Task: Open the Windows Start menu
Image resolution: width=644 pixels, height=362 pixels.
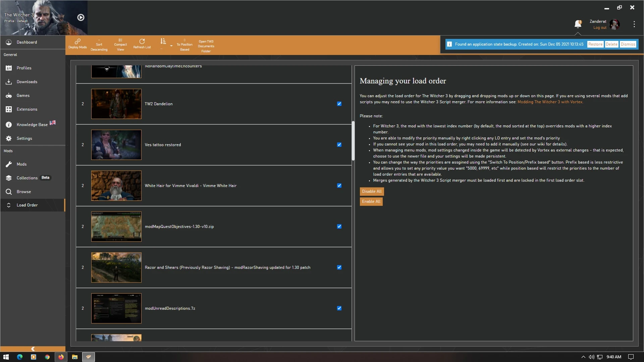Action: (x=6, y=357)
